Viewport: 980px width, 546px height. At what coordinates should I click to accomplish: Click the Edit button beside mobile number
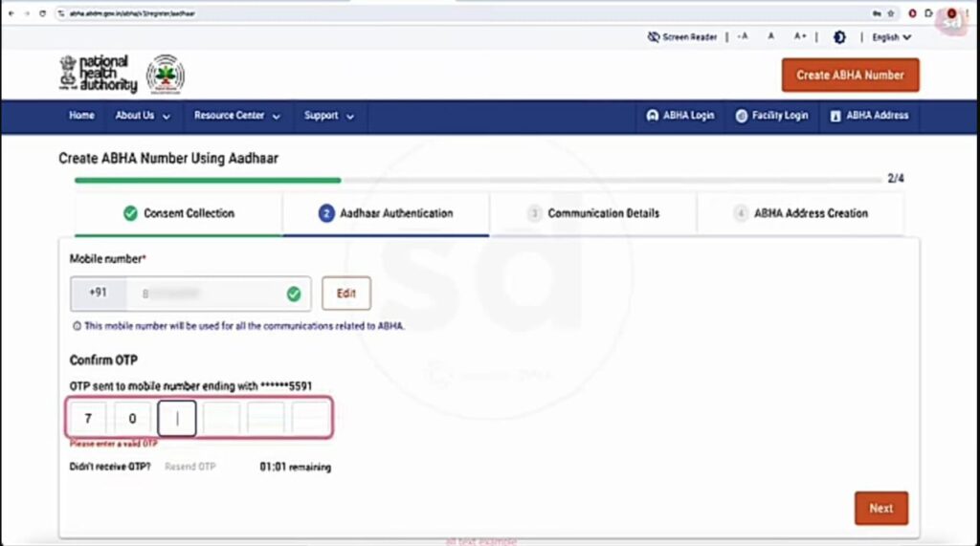click(346, 294)
